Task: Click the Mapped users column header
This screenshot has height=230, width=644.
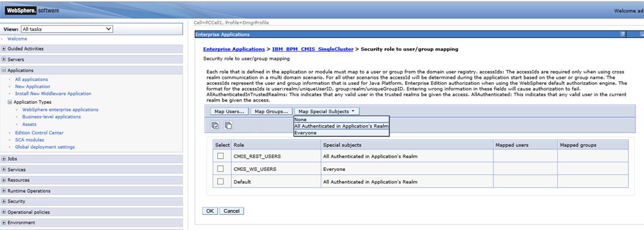Action: [x=525, y=145]
